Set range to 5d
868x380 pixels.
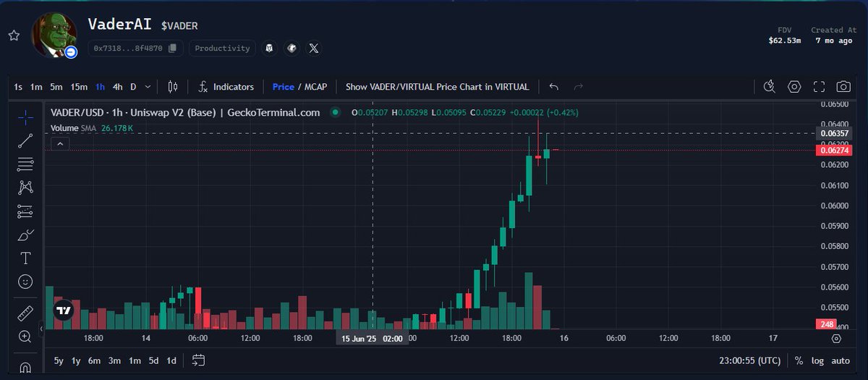click(x=153, y=360)
